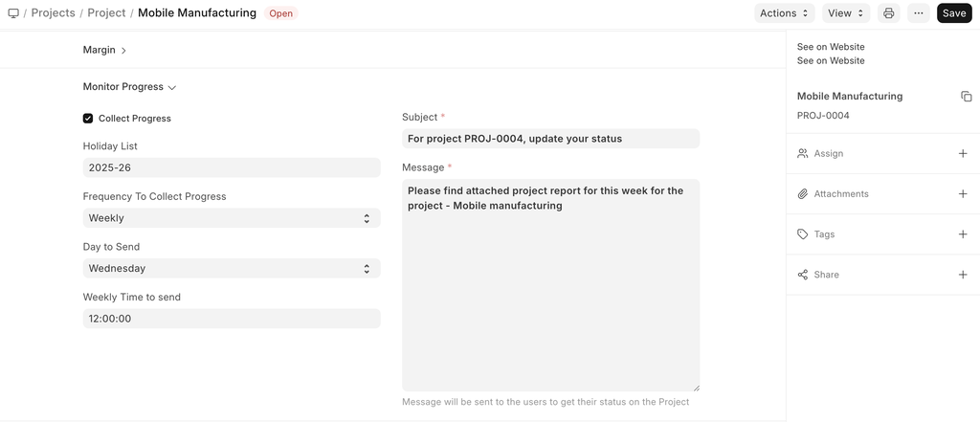This screenshot has width=980, height=422.
Task: Open the Day to Send dropdown
Action: (x=232, y=269)
